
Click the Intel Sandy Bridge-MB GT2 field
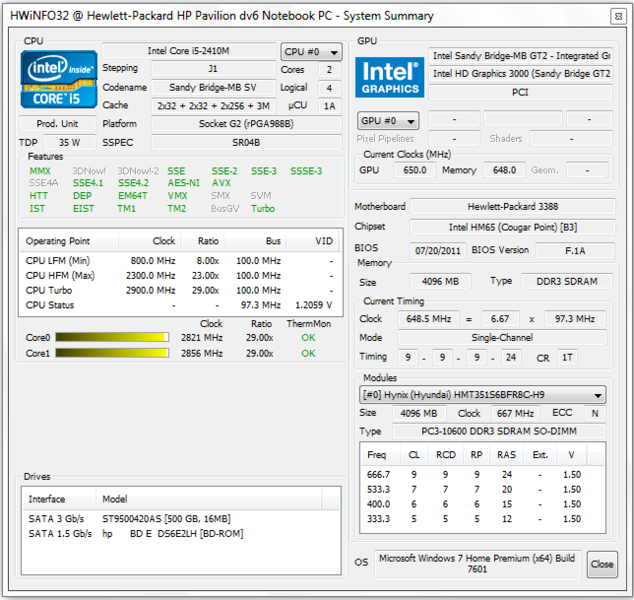pyautogui.click(x=520, y=56)
